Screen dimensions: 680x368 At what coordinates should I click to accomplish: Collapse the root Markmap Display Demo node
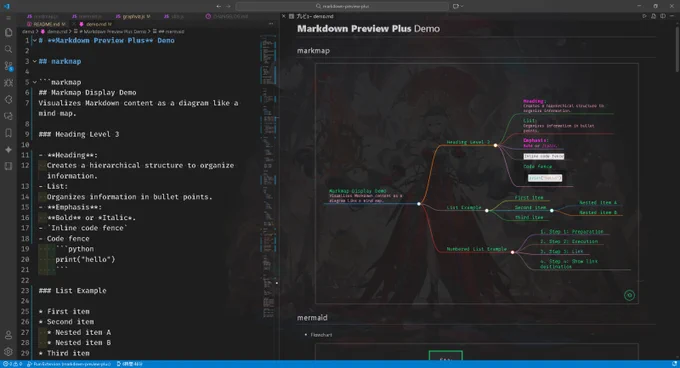pyautogui.click(x=418, y=204)
